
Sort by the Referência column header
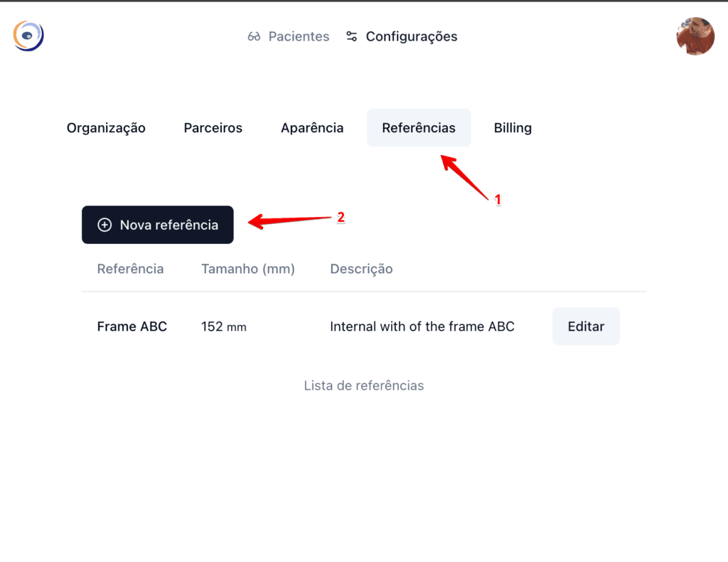130,269
